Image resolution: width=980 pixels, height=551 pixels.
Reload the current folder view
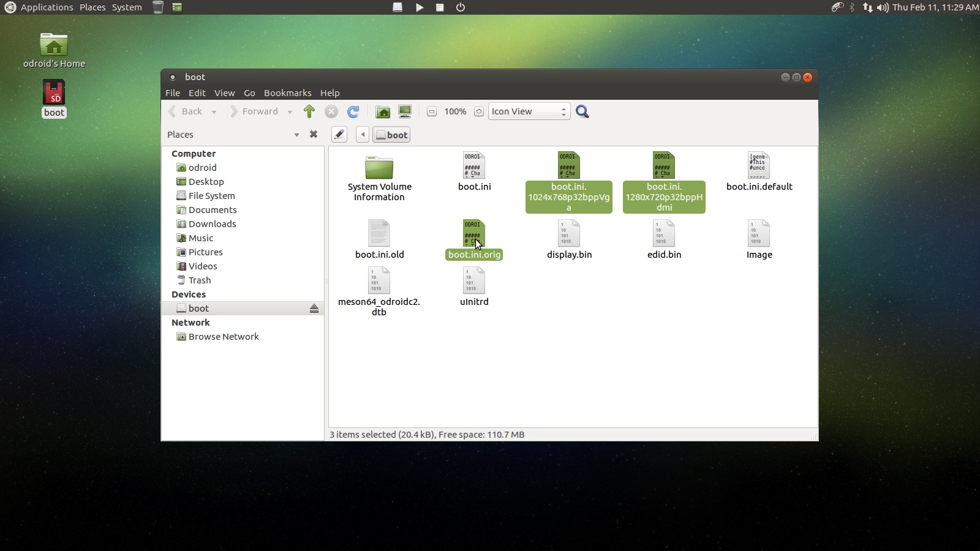point(354,111)
